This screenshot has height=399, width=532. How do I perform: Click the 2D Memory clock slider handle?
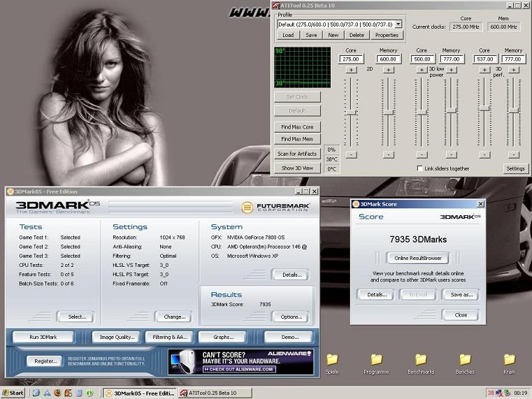(388, 113)
